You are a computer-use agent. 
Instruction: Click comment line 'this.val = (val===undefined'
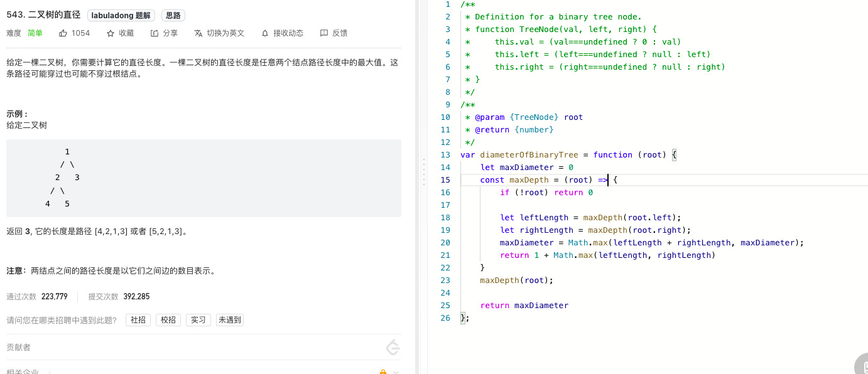coord(589,42)
